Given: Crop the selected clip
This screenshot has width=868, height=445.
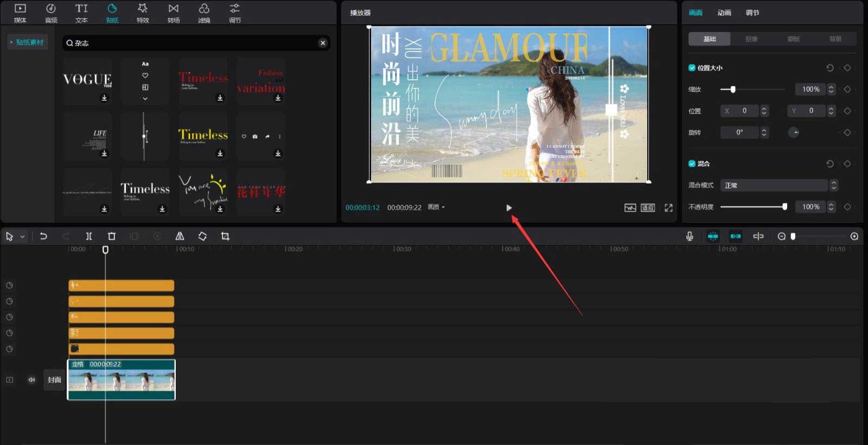Looking at the screenshot, I should (225, 236).
